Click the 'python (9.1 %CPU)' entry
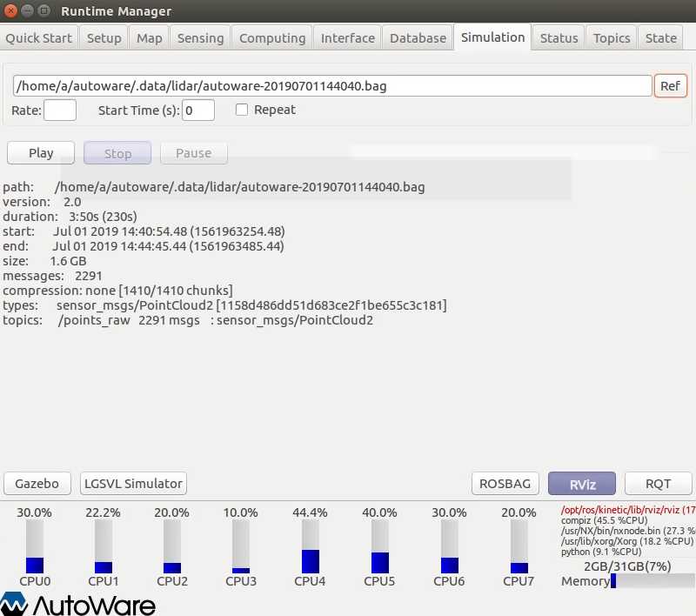This screenshot has width=696, height=616. point(601,552)
